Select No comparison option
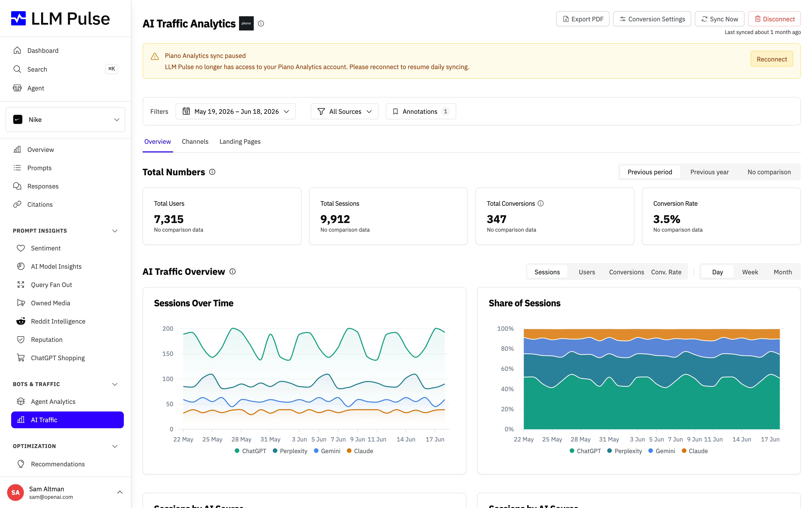Viewport: 812px width, 508px height. tap(769, 172)
